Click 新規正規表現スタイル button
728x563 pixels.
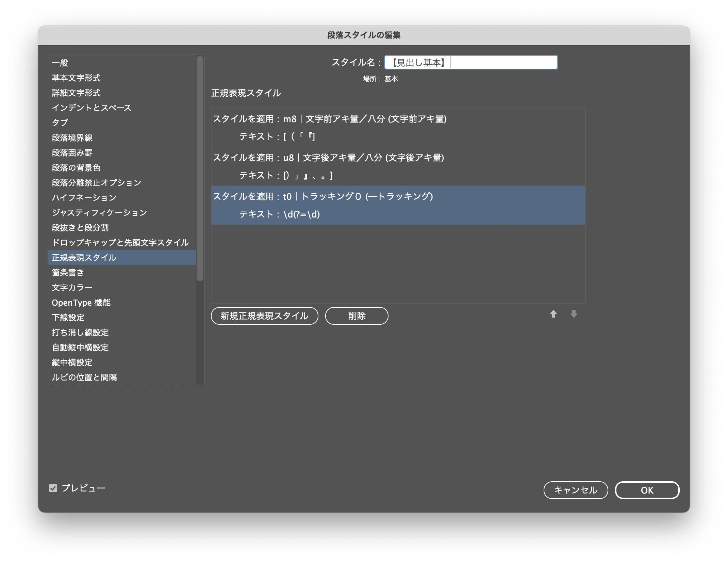coord(264,316)
